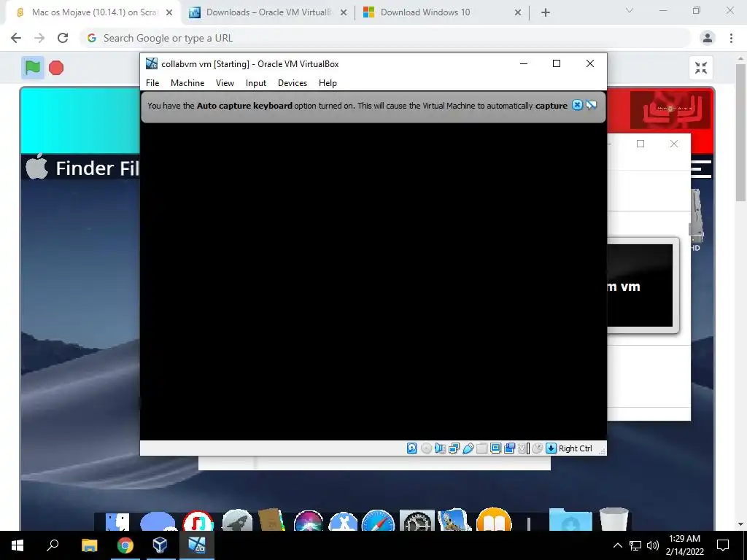Click the mouse integration indicator in status bar
Image resolution: width=747 pixels, height=560 pixels.
[538, 448]
